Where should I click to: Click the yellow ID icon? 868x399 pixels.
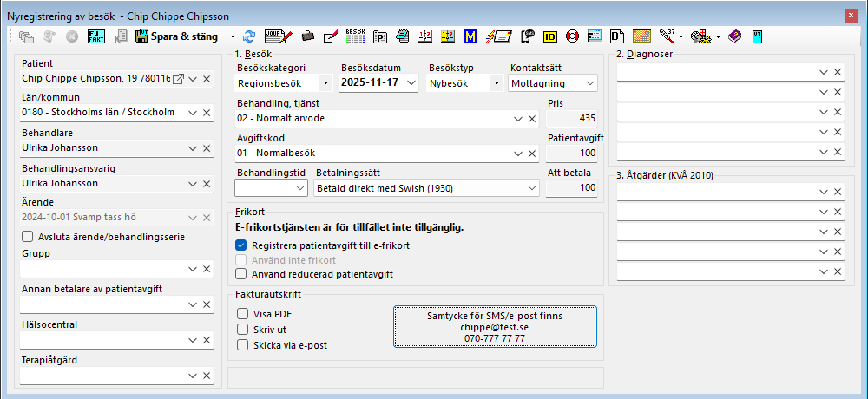click(549, 36)
